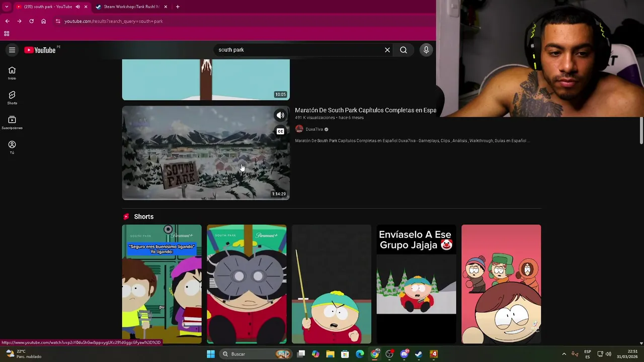Open File Explorer on the taskbar

click(x=330, y=354)
